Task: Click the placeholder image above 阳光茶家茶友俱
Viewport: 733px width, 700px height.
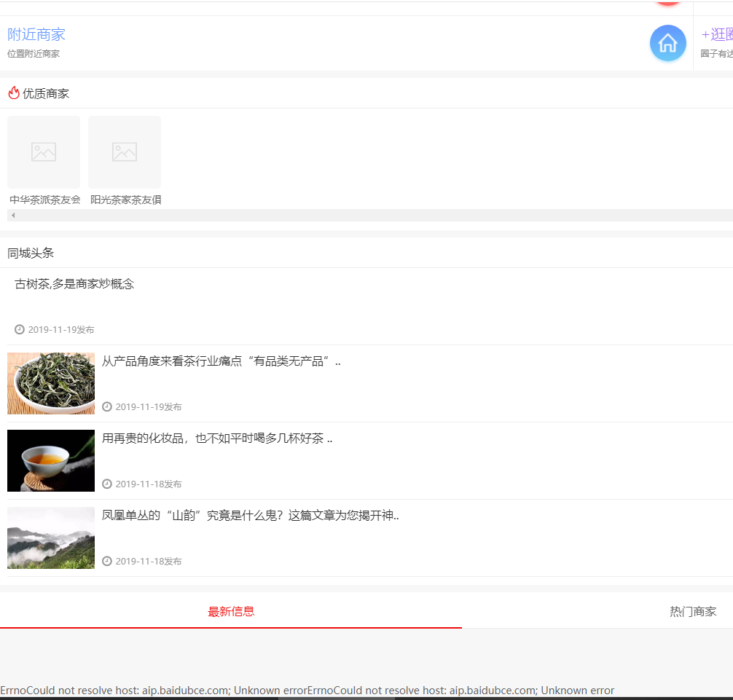Action: point(125,152)
